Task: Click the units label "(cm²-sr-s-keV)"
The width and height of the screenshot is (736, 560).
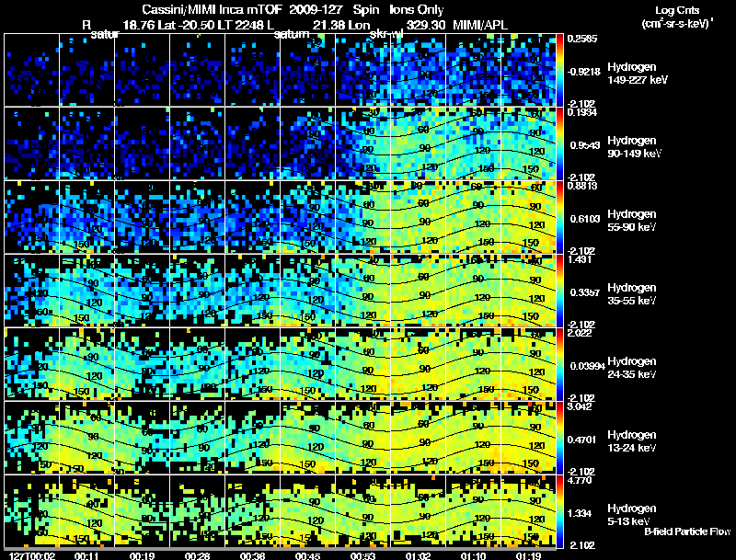Action: point(676,23)
